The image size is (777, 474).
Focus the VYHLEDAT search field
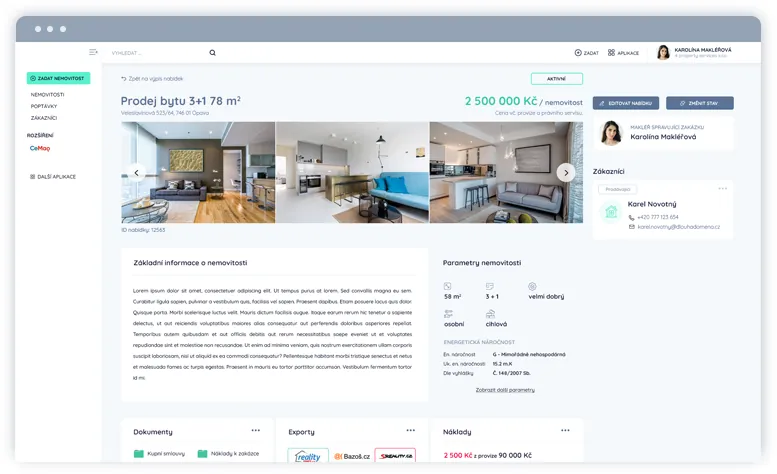point(155,52)
